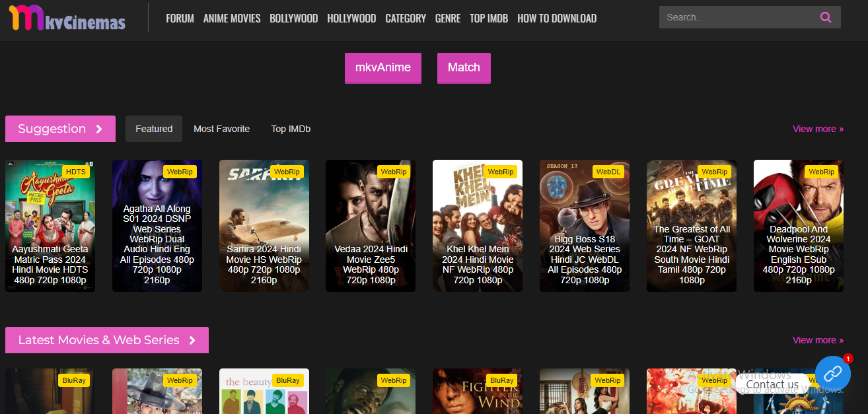868x414 pixels.
Task: Click WebRip badge on GOAT card
Action: coord(715,172)
